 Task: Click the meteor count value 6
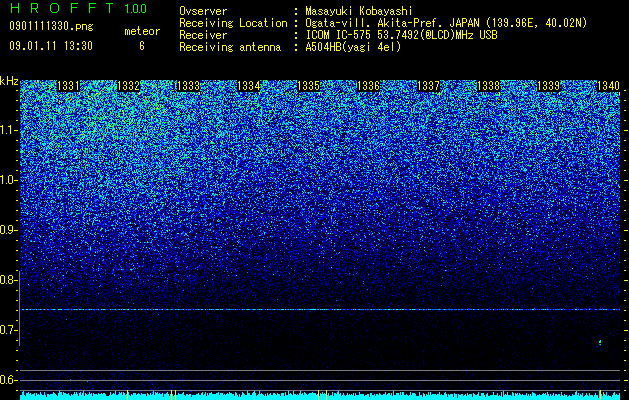click(142, 46)
